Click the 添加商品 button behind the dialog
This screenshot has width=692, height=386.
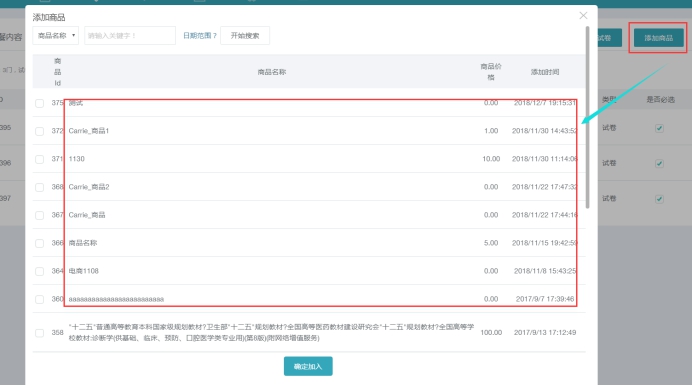[658, 38]
